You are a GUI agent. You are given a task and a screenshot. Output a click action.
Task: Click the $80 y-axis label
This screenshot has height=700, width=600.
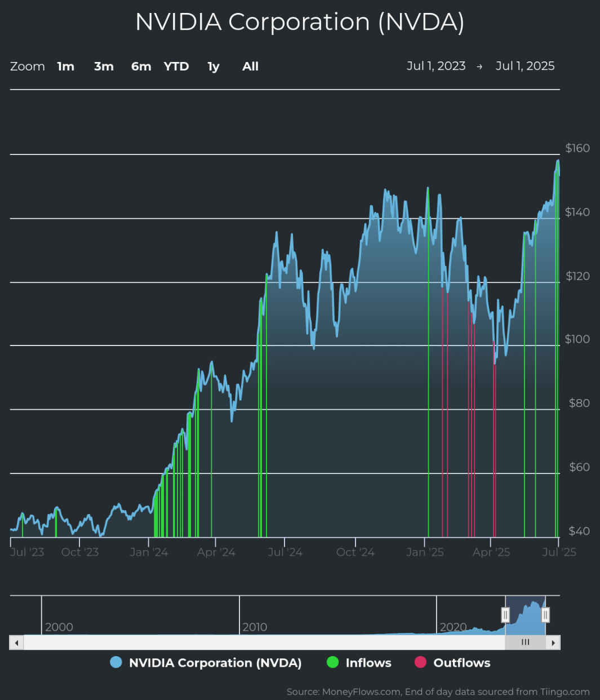579,403
